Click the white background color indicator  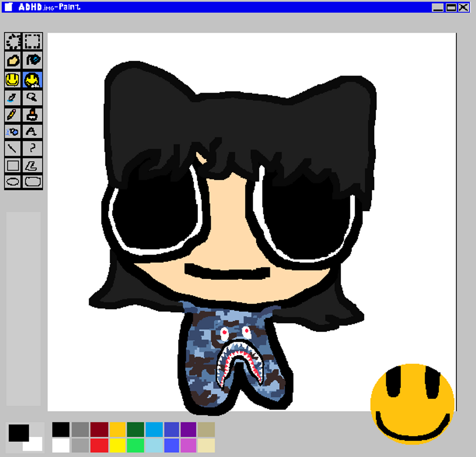(x=36, y=445)
